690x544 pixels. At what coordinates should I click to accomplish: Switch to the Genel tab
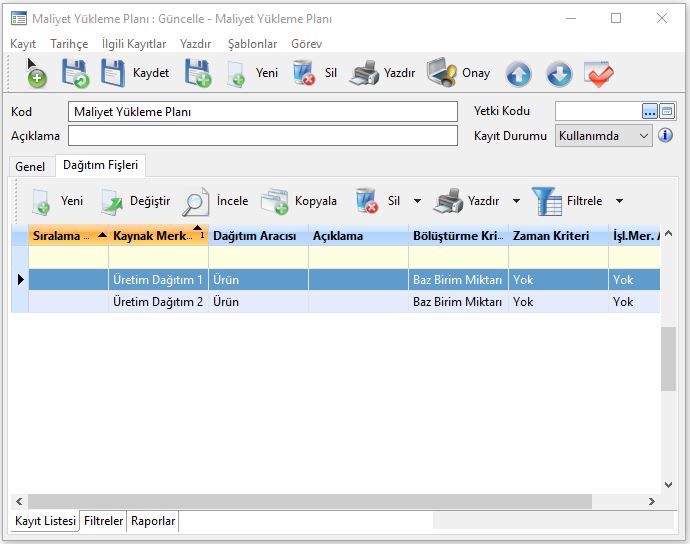(30, 167)
